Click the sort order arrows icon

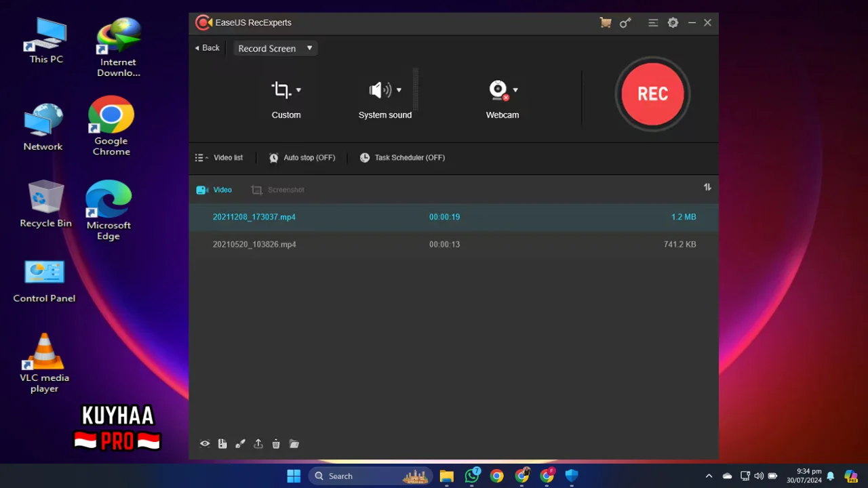pos(707,187)
